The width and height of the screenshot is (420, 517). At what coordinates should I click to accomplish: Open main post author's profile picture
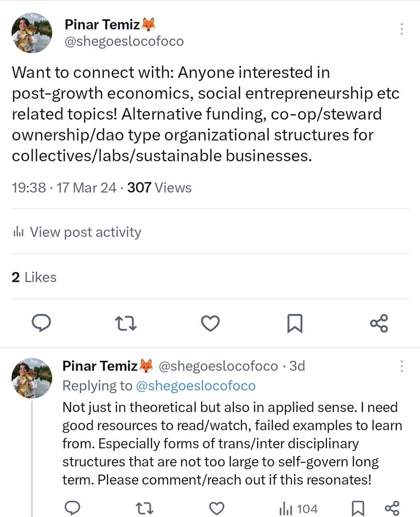pyautogui.click(x=32, y=33)
